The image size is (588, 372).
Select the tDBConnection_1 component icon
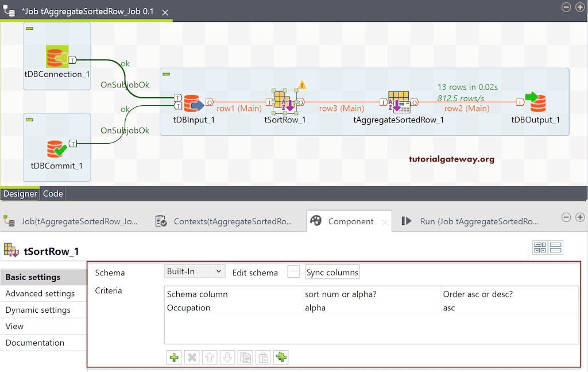pos(56,56)
